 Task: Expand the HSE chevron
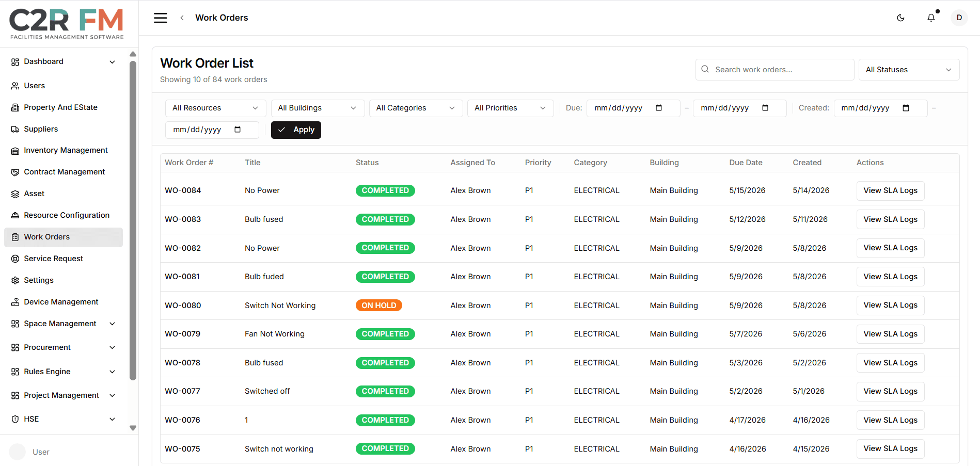[112, 419]
